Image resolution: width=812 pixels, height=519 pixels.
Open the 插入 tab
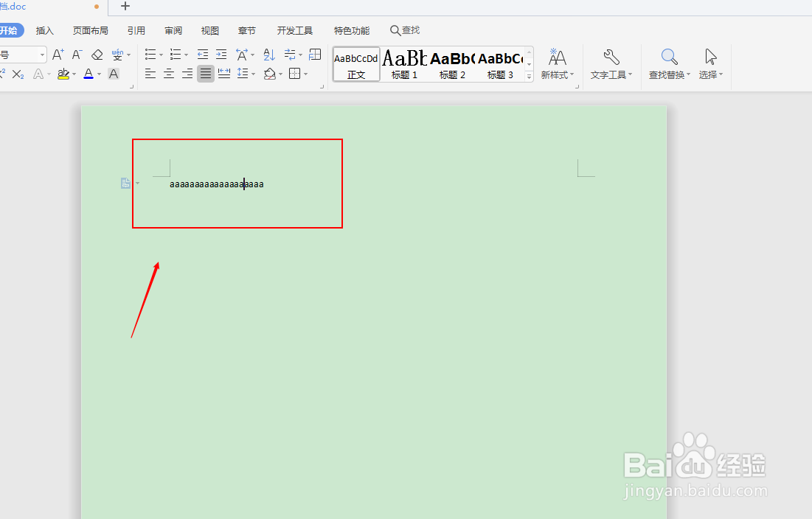(44, 30)
